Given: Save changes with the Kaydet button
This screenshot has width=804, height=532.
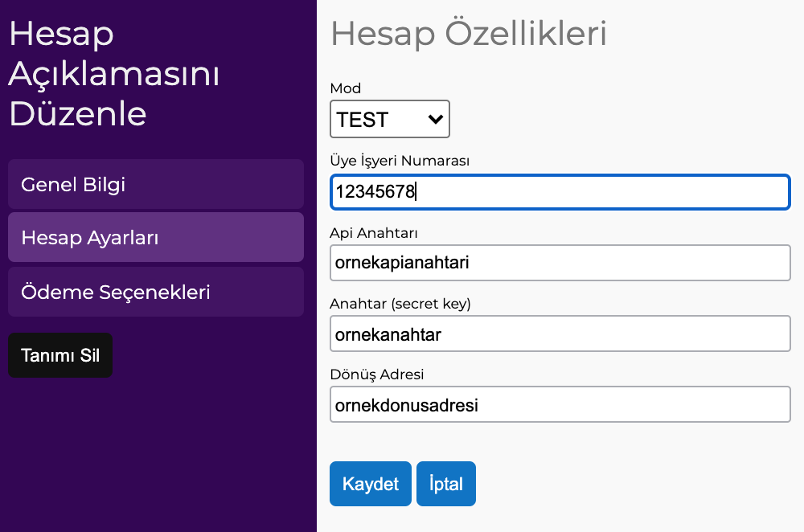Looking at the screenshot, I should point(370,484).
